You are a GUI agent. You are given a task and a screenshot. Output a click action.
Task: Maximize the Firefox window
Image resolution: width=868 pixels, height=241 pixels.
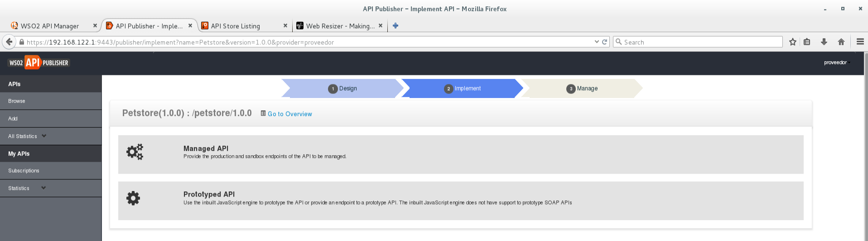(x=843, y=9)
